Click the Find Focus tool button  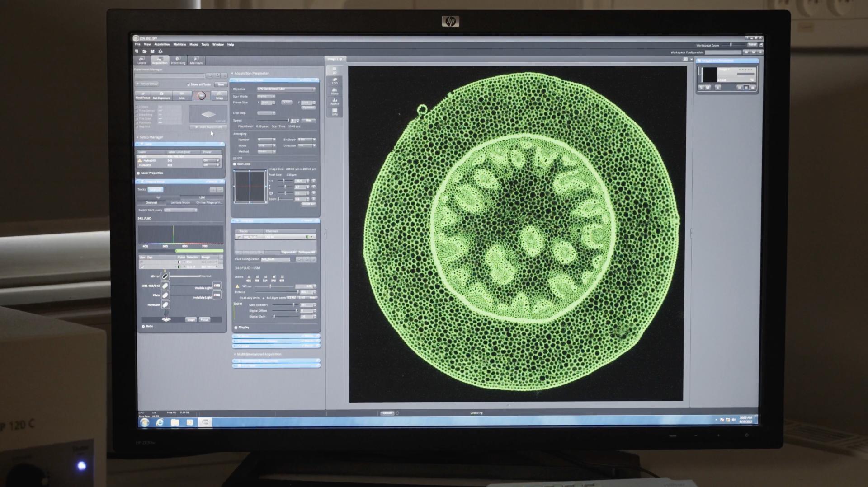pos(143,96)
